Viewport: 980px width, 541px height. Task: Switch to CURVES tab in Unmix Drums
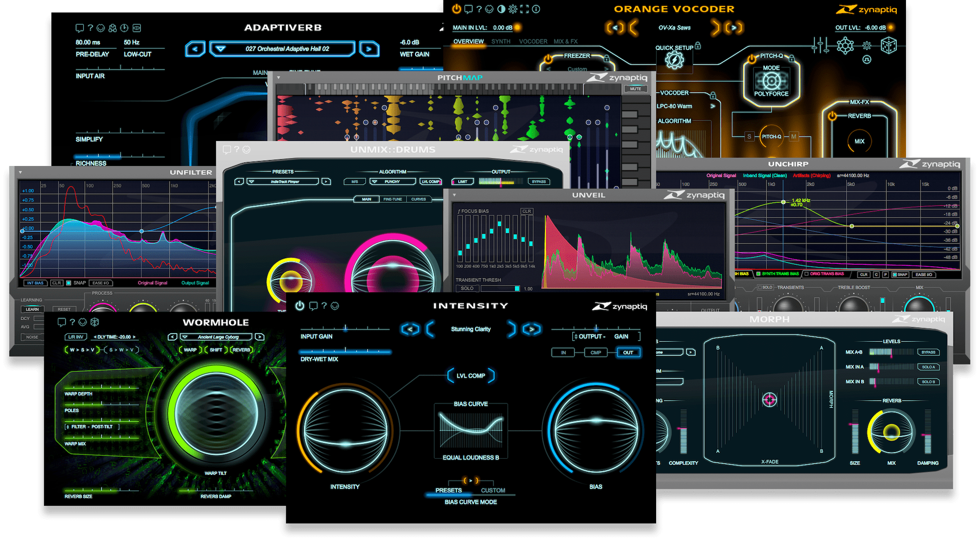click(418, 199)
